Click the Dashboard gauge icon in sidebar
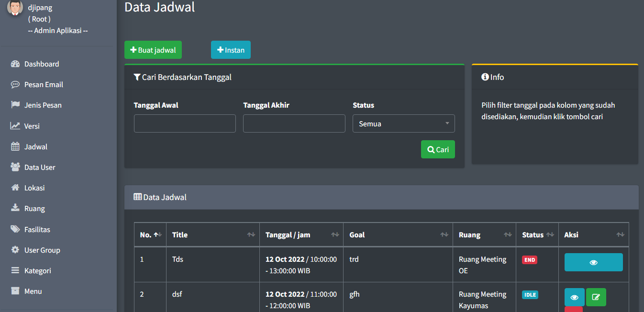 pyautogui.click(x=15, y=64)
